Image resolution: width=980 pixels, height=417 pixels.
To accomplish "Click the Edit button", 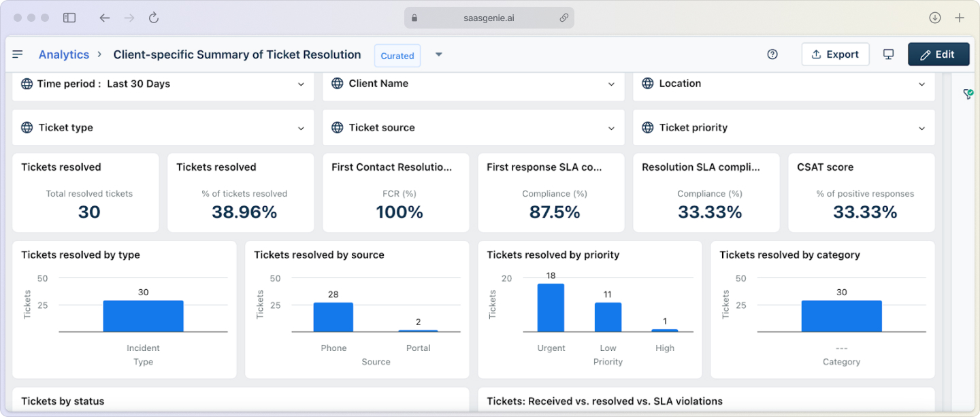I will [938, 54].
